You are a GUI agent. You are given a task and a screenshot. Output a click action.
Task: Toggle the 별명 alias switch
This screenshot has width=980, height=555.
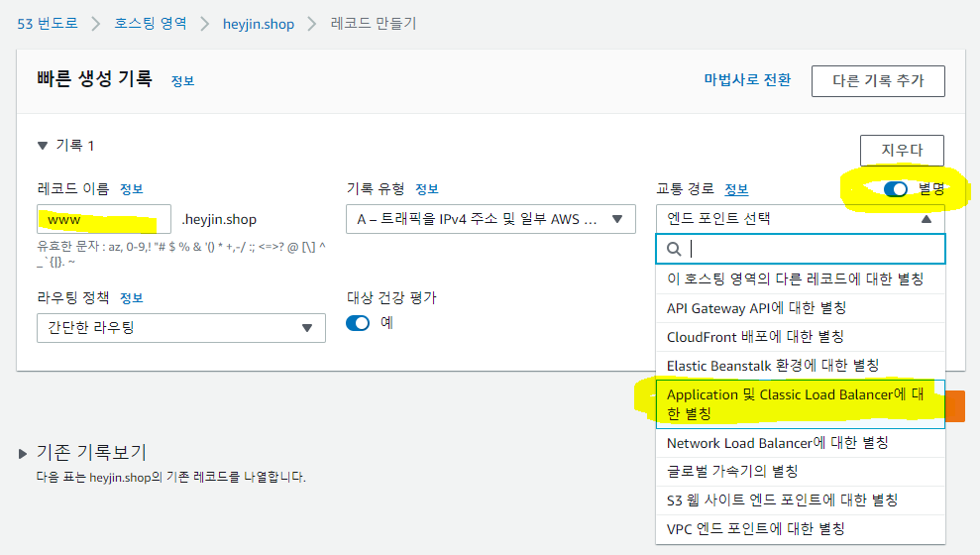(x=896, y=189)
